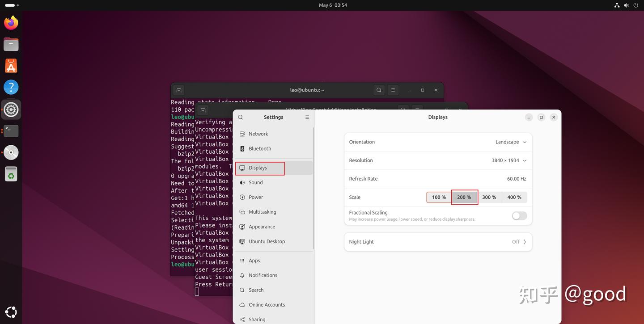Open the terminal window menu
The height and width of the screenshot is (324, 644).
coord(393,90)
